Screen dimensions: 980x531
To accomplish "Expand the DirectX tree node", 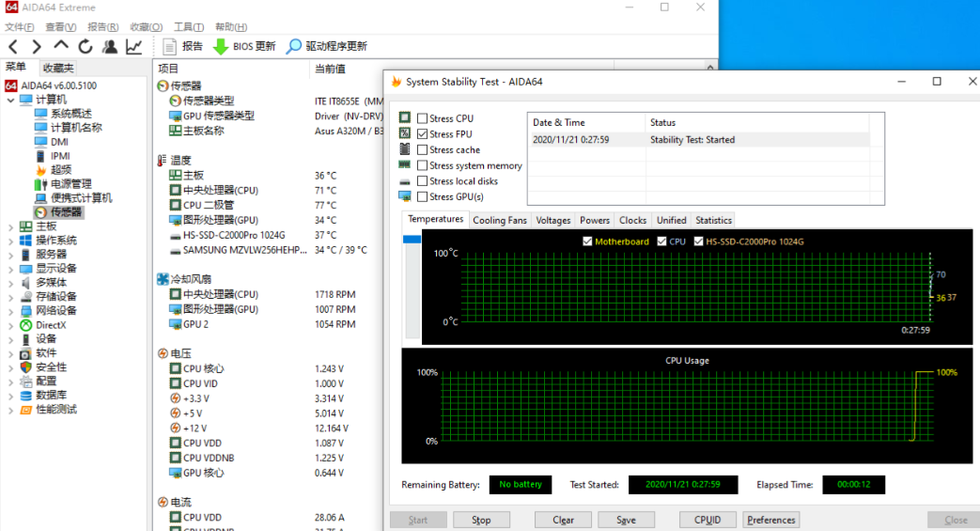I will click(x=10, y=325).
